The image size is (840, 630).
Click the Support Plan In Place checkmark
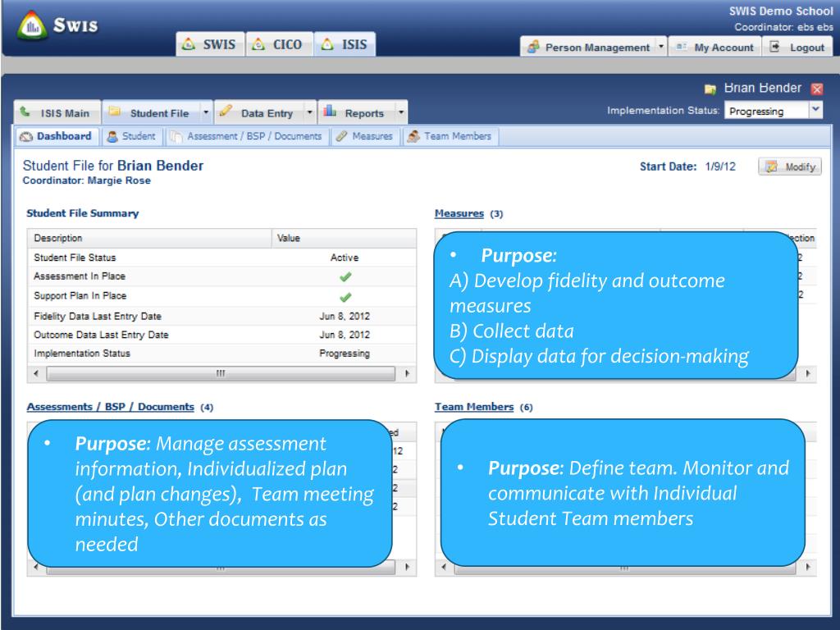coord(345,296)
